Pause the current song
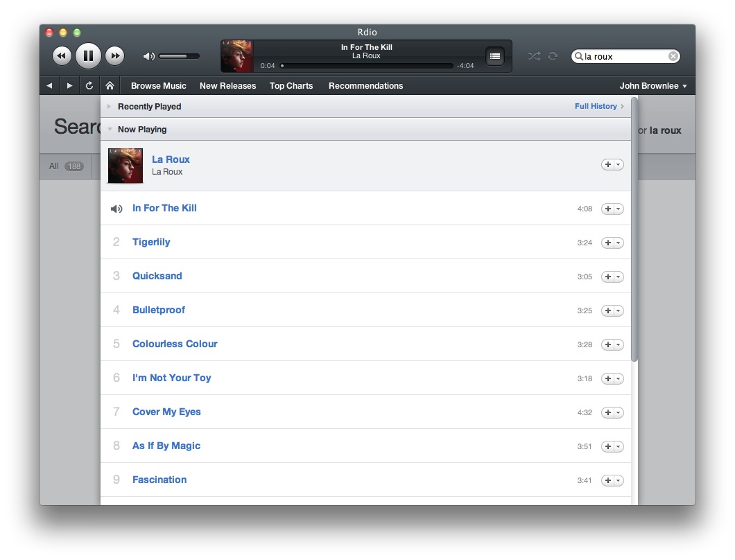735x560 pixels. coord(88,55)
